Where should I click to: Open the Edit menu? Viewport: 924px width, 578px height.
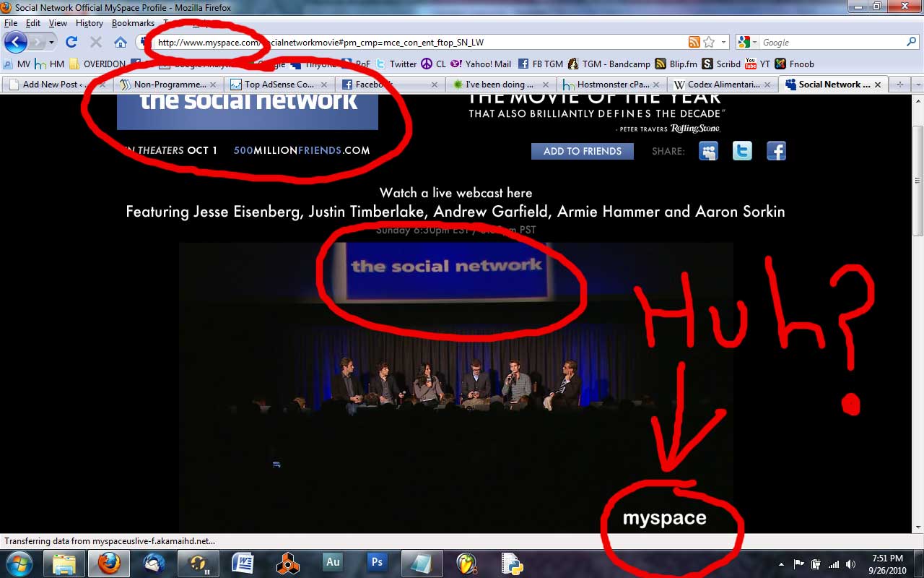33,23
